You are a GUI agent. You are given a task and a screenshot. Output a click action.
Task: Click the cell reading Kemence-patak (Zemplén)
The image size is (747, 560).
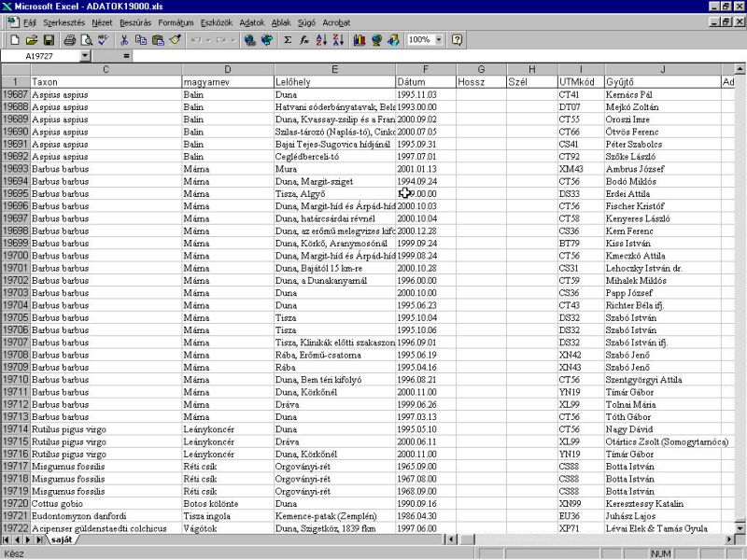tap(335, 516)
